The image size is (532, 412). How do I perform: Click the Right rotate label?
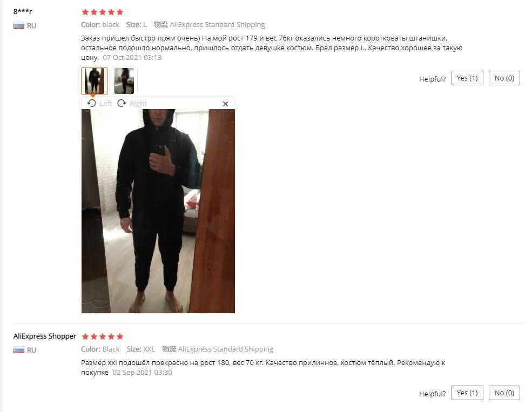click(138, 104)
